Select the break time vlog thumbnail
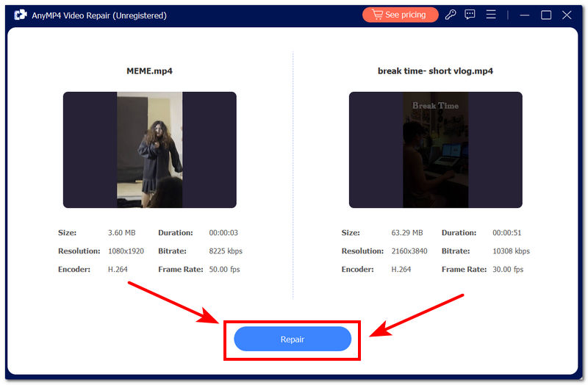Viewport: 588px width, 385px height. tap(435, 150)
